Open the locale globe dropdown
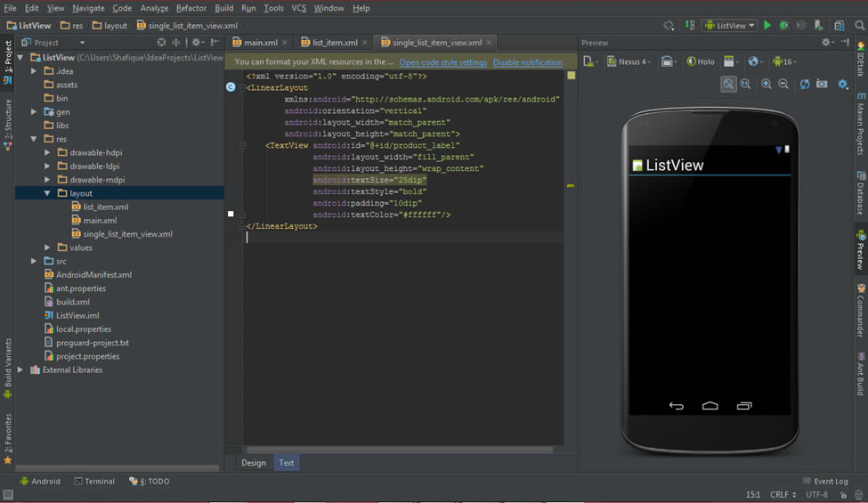The height and width of the screenshot is (503, 868). pyautogui.click(x=755, y=62)
